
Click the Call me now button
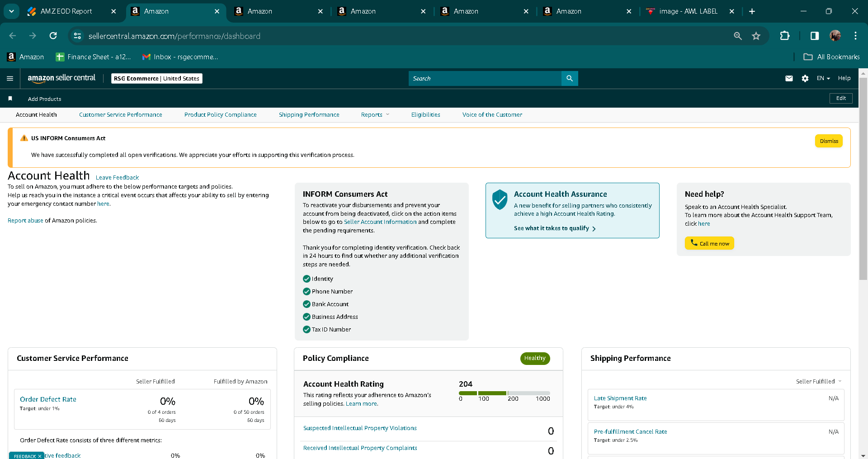[709, 243]
